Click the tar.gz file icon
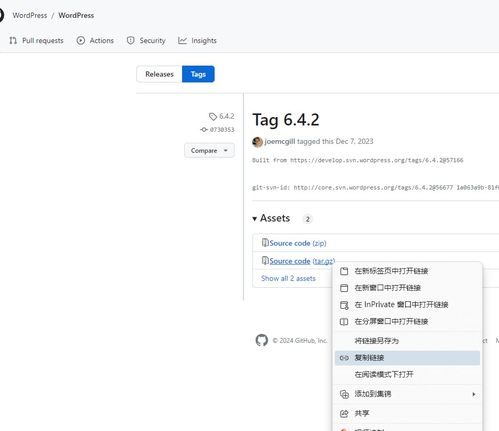The width and height of the screenshot is (499, 431). (x=265, y=260)
